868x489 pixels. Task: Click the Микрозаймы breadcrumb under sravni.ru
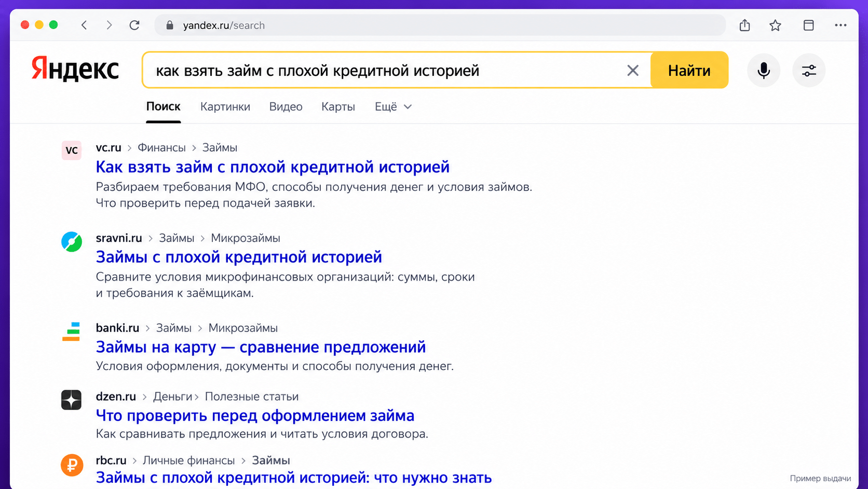pos(246,238)
